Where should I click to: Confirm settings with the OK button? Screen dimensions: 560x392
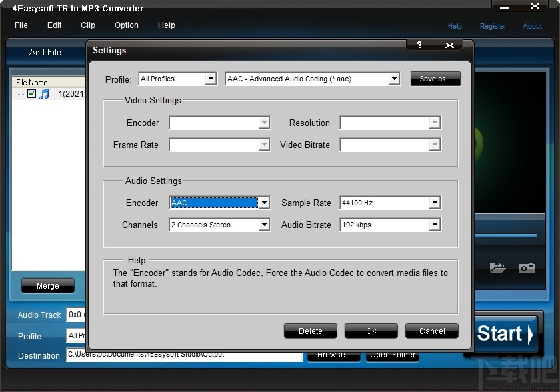pyautogui.click(x=371, y=331)
